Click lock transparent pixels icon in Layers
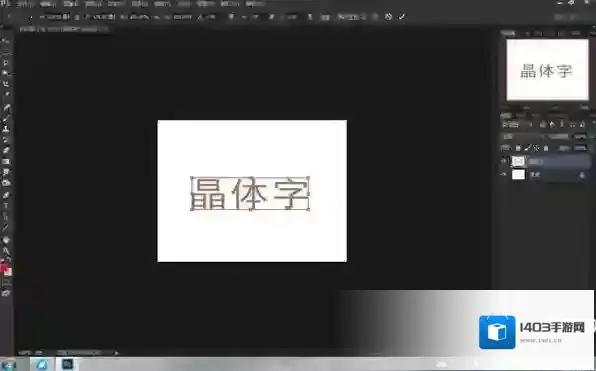The image size is (596, 371). (x=518, y=148)
